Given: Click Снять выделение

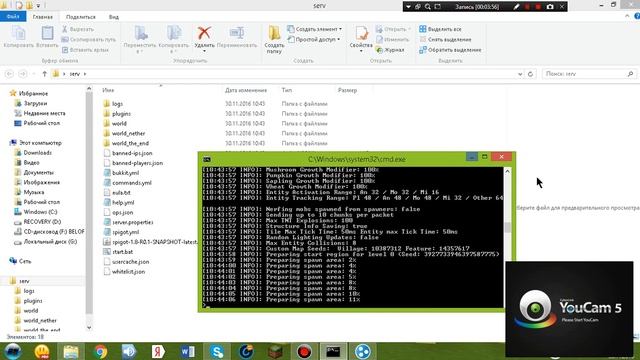Looking at the screenshot, I should [x=445, y=40].
